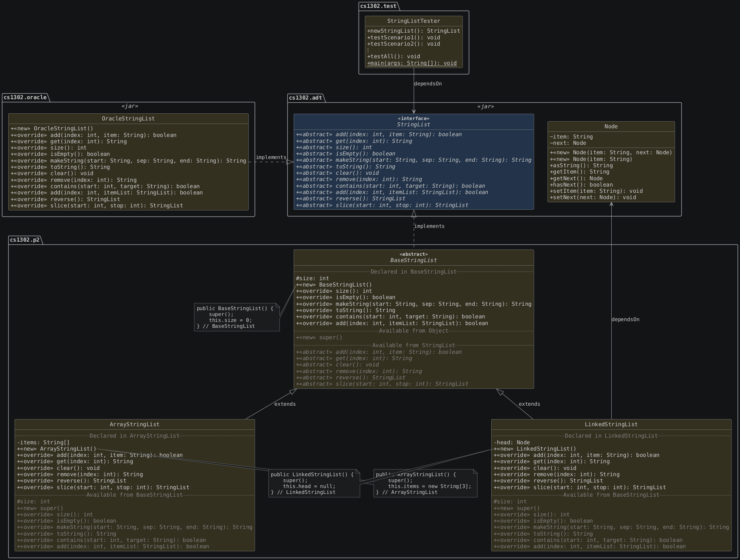
Task: Click the cs1302.oracle package tab
Action: pyautogui.click(x=26, y=98)
